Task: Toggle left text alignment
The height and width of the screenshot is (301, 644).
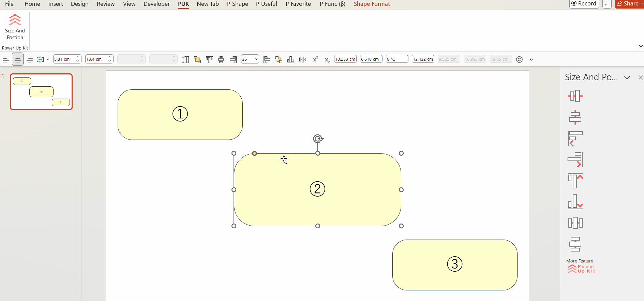Action: [x=6, y=59]
